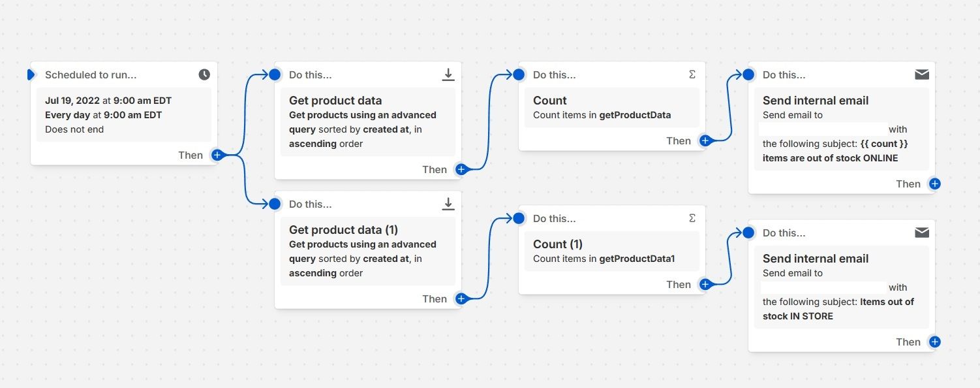Click the download icon on Get product data
The width and height of the screenshot is (980, 388).
[448, 74]
